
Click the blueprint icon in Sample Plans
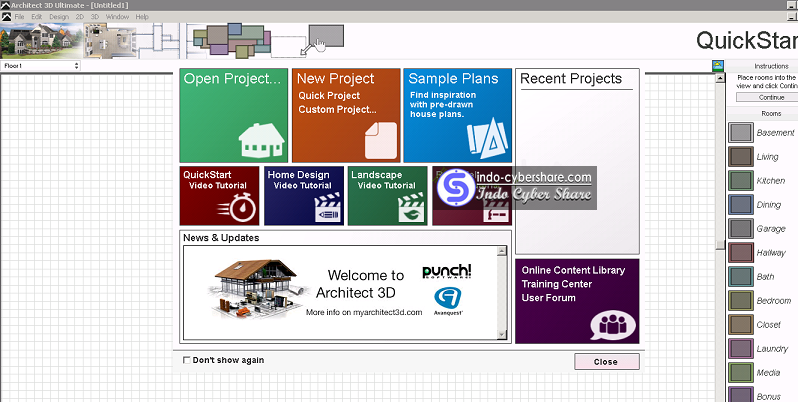[487, 137]
